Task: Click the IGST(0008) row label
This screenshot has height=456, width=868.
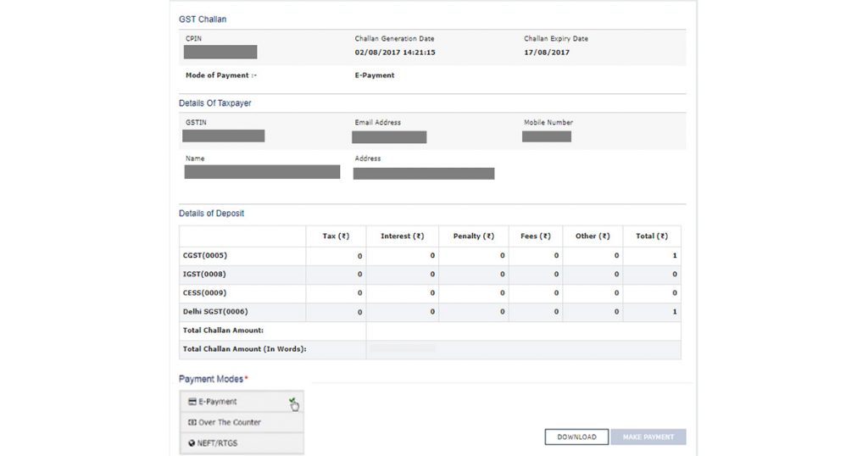Action: (204, 274)
